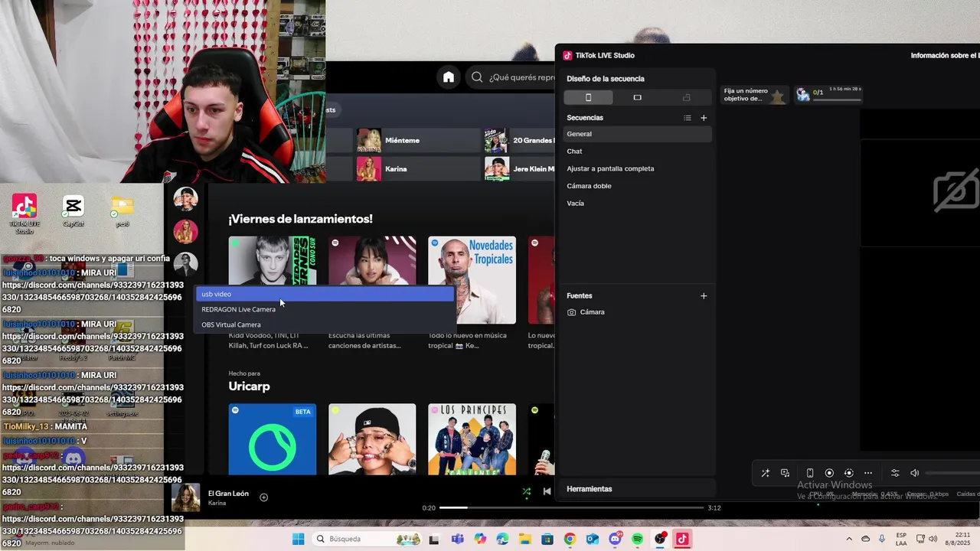Select the Vacía sequence
The height and width of the screenshot is (551, 980).
click(x=638, y=204)
